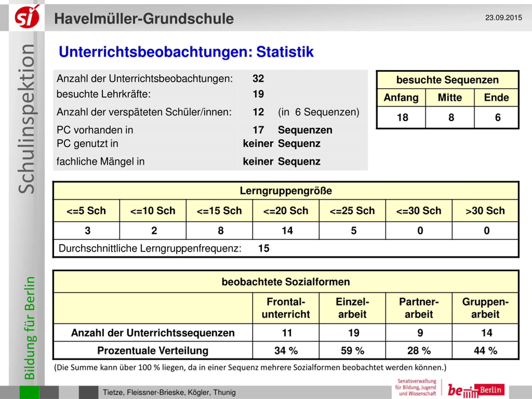Click the Havelmüller-Grundschule header title

(144, 19)
